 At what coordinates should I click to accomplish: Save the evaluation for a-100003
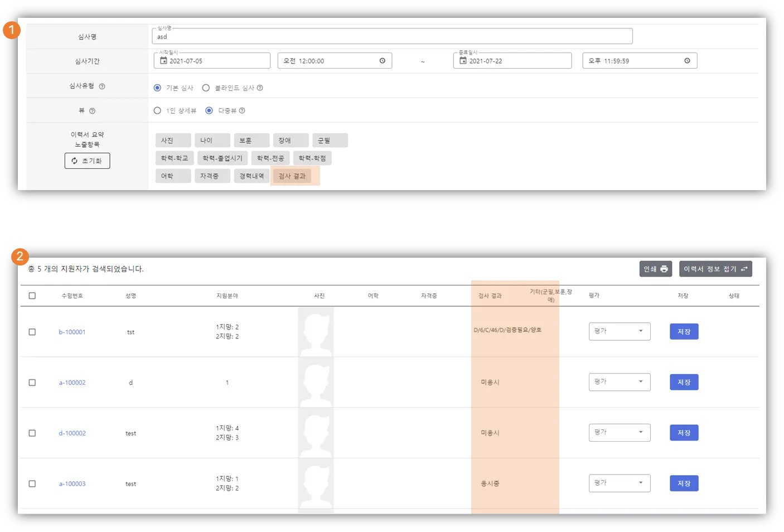(684, 483)
